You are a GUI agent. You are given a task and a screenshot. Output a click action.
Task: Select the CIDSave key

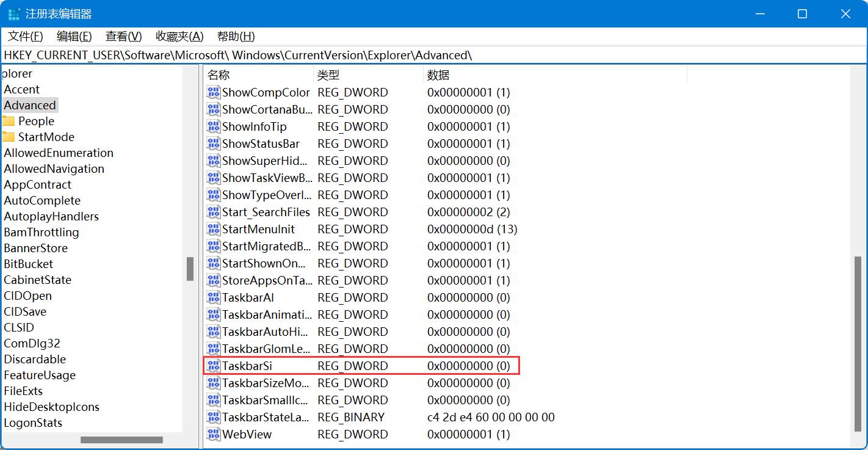pyautogui.click(x=25, y=311)
